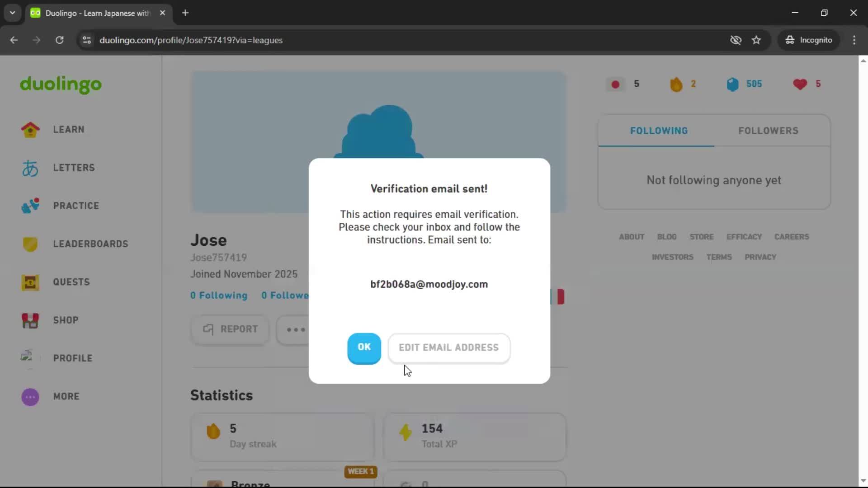Click OK to dismiss verification dialog
The width and height of the screenshot is (868, 488).
364,348
